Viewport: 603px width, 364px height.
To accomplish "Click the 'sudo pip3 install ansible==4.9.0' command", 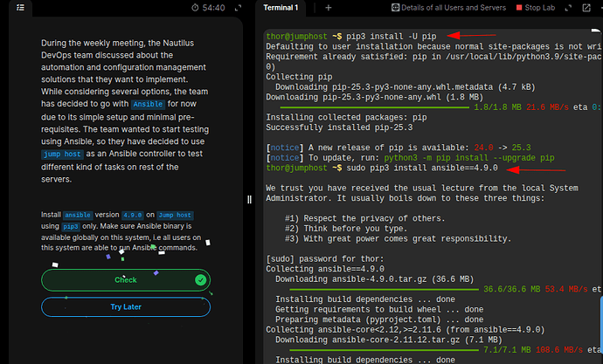I will [x=422, y=168].
